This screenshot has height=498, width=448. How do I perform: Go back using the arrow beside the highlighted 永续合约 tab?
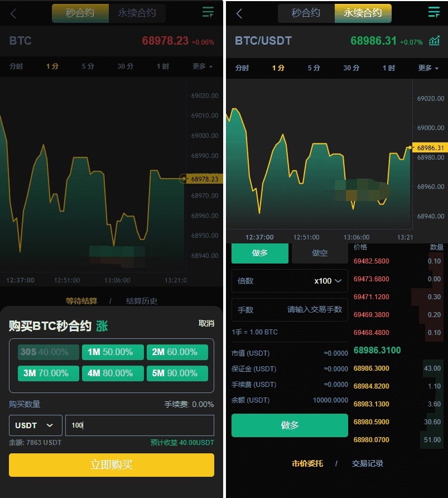click(239, 13)
